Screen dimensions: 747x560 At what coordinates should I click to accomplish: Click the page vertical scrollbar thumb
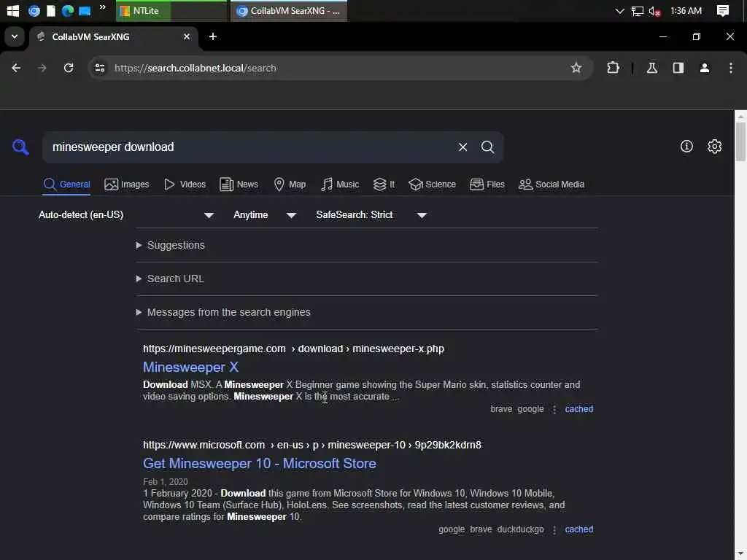(740, 141)
